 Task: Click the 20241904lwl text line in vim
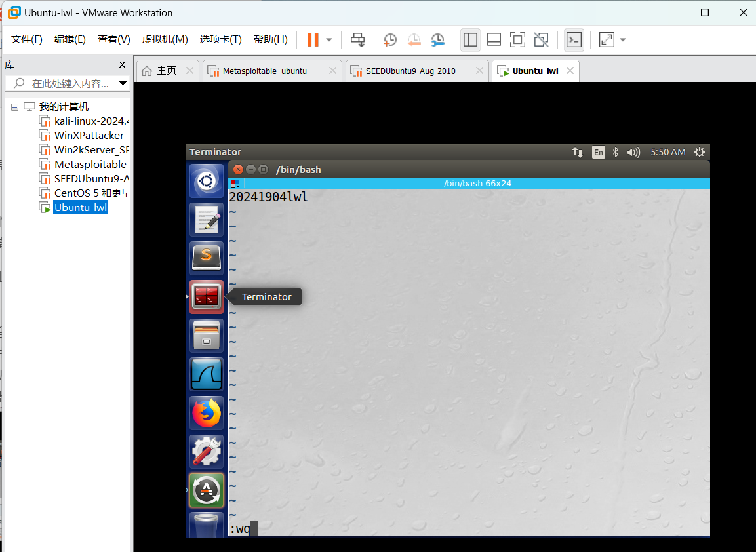tap(269, 197)
